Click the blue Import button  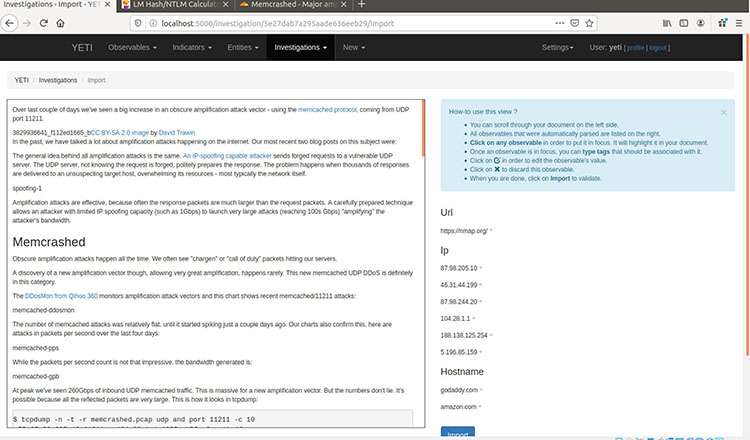[x=458, y=432]
